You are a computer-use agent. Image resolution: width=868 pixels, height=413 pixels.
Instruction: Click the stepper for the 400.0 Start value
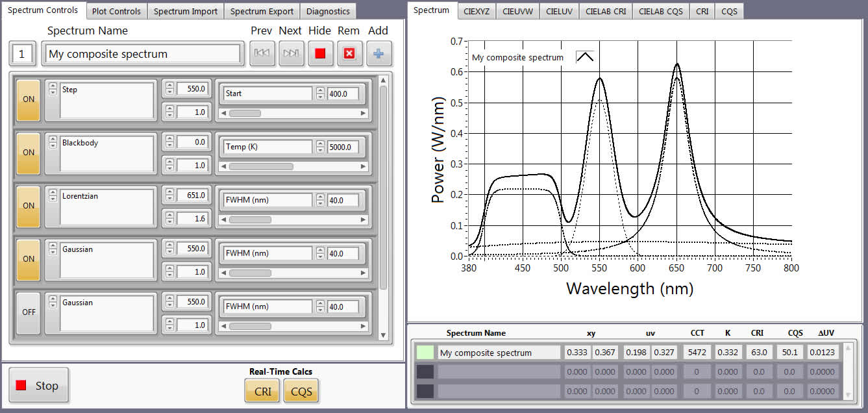(320, 94)
